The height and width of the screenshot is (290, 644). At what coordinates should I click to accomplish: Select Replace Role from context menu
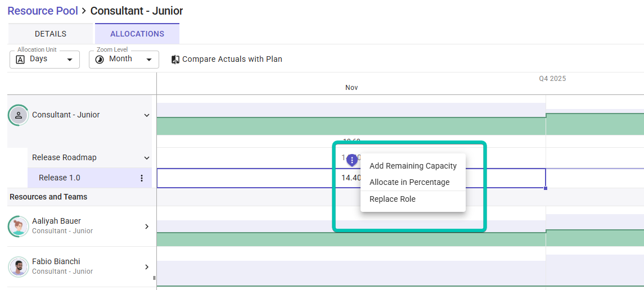point(393,199)
